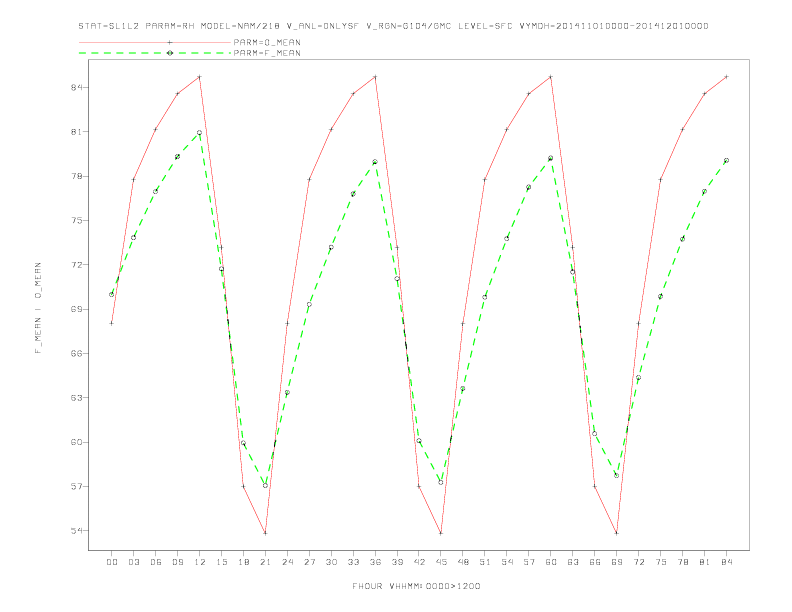Viewport: 792px width, 612px height.
Task: Select the O_MEAN peak marker at hour 36
Action: [x=375, y=77]
